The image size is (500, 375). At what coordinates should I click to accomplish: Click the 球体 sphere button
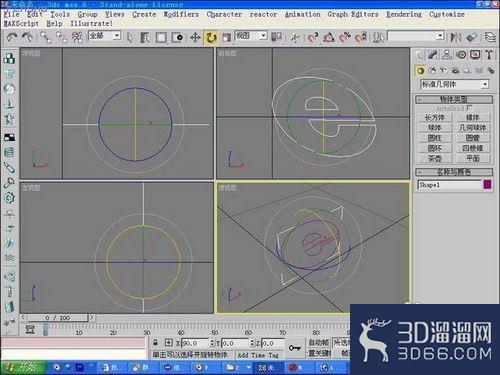435,128
